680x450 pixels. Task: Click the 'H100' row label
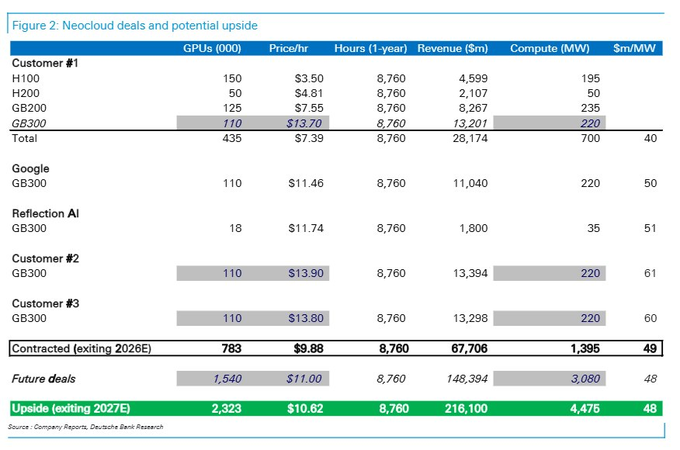pyautogui.click(x=26, y=78)
